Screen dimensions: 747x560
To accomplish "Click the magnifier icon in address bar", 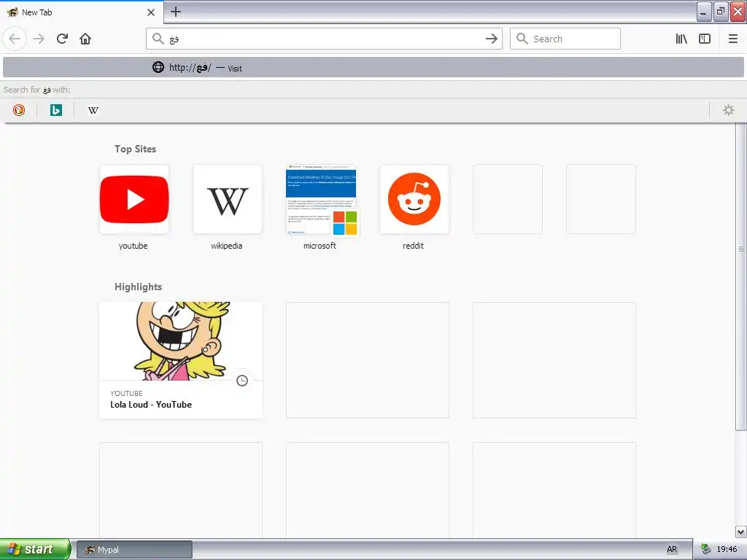I will [x=158, y=39].
